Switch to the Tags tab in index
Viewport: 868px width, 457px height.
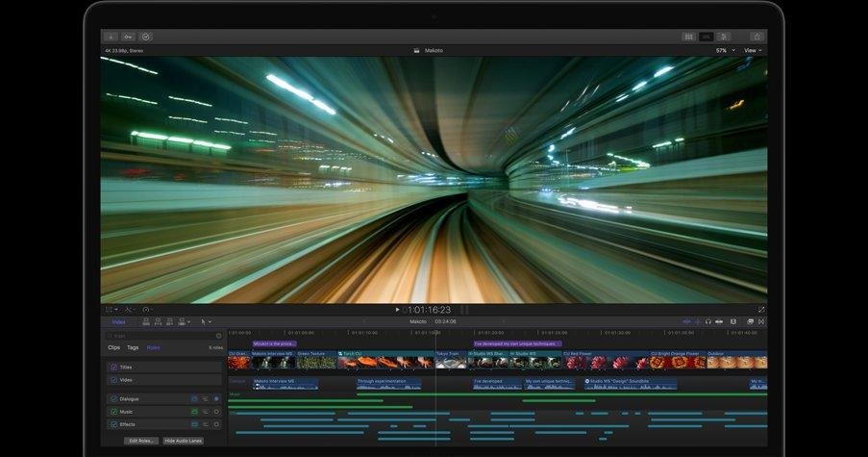pyautogui.click(x=133, y=347)
